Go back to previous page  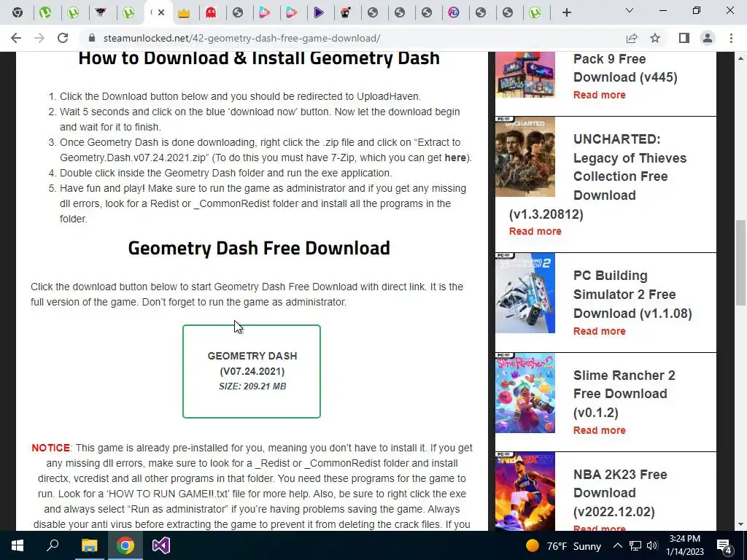pyautogui.click(x=16, y=38)
